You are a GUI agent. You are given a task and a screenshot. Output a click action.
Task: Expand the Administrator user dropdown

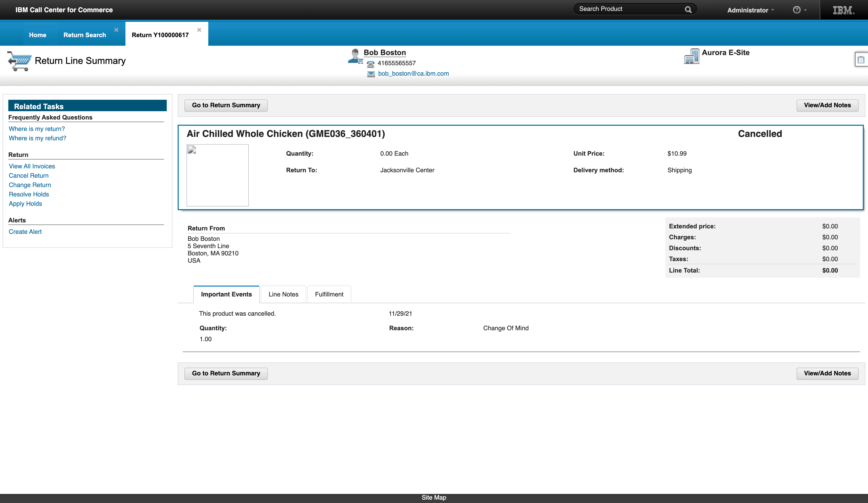[751, 10]
